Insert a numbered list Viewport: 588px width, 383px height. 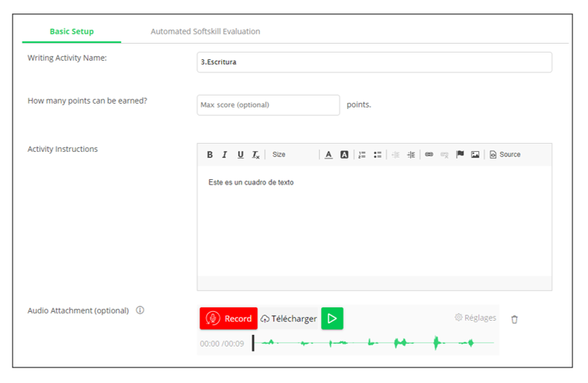click(362, 155)
